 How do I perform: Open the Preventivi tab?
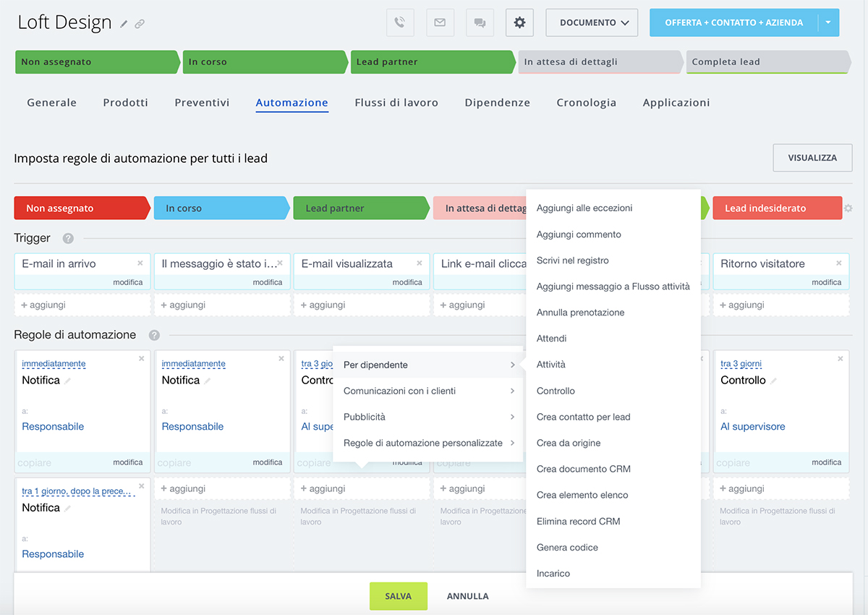point(202,103)
